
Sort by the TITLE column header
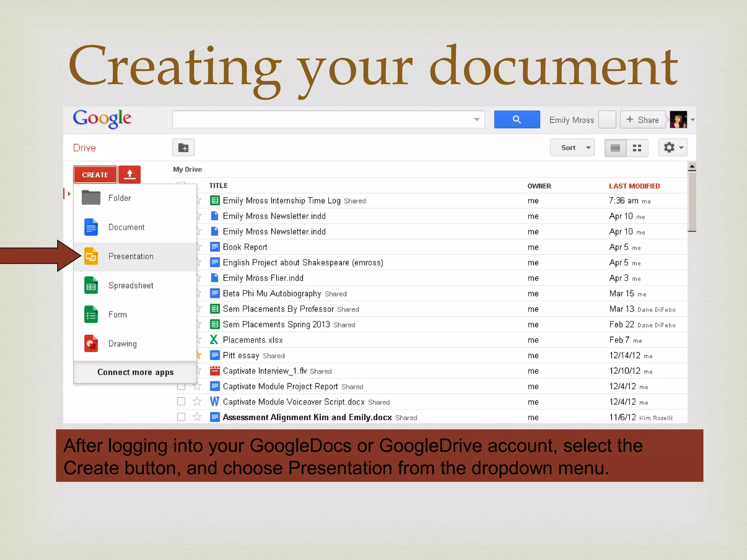[x=218, y=186]
